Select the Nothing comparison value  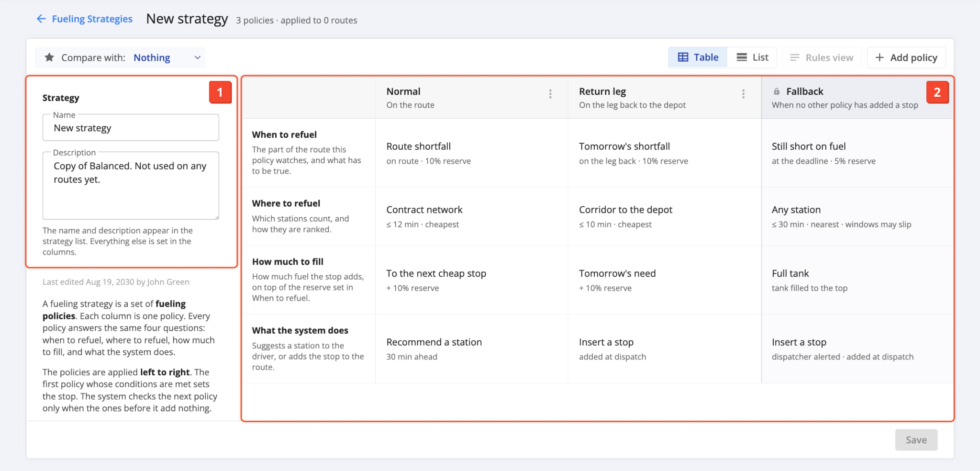tap(152, 57)
